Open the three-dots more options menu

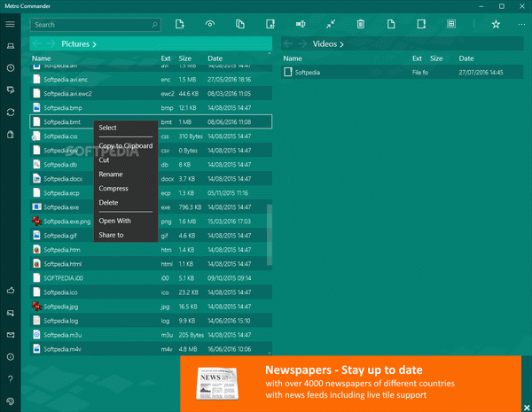pos(521,25)
